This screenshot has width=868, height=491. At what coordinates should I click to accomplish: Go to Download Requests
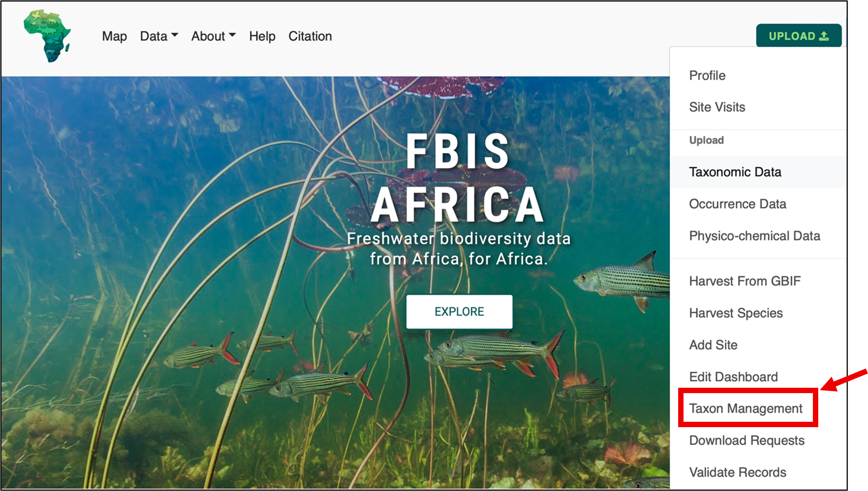[747, 441]
